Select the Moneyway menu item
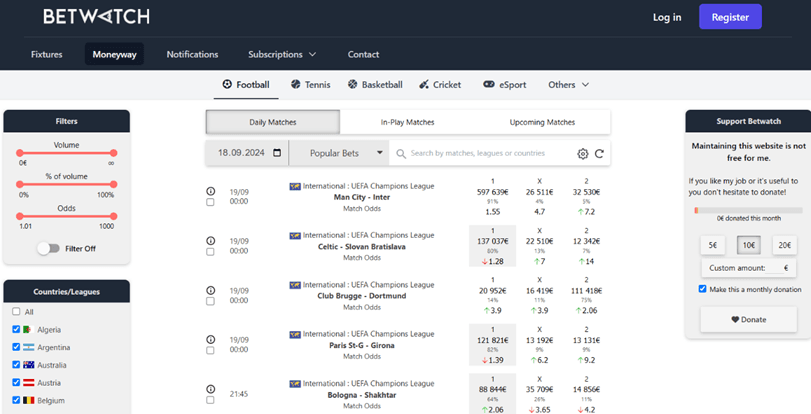 tap(114, 54)
